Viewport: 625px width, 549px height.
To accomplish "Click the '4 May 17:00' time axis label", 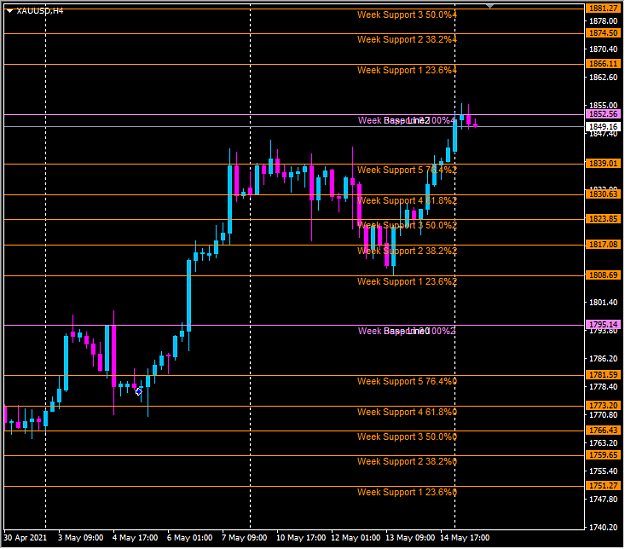I will [135, 538].
